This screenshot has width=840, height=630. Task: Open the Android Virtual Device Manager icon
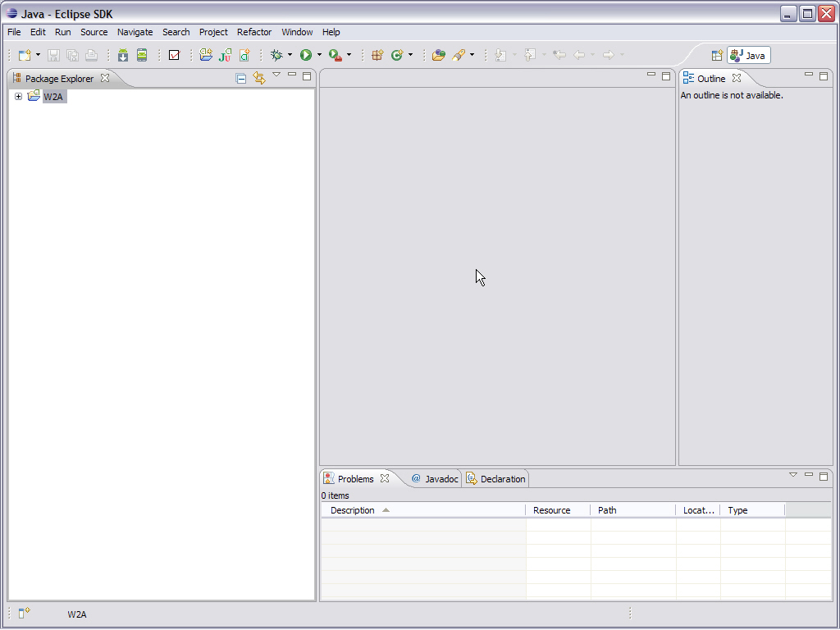(x=142, y=55)
